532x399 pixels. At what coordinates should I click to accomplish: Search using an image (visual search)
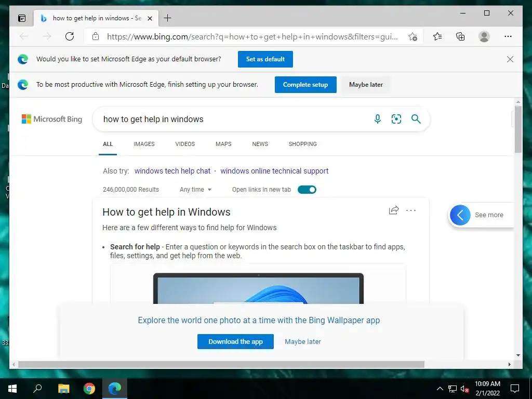click(x=396, y=119)
